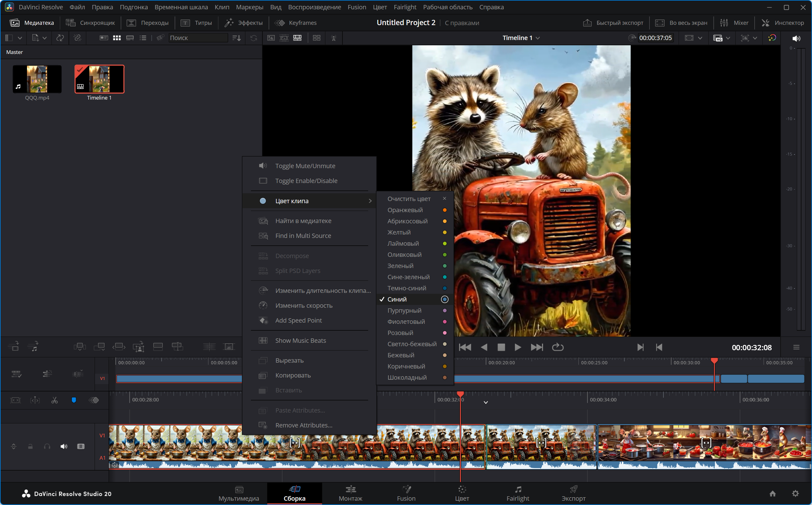Open the Цвет клипа submenu arrow
The height and width of the screenshot is (505, 812).
[x=370, y=201]
